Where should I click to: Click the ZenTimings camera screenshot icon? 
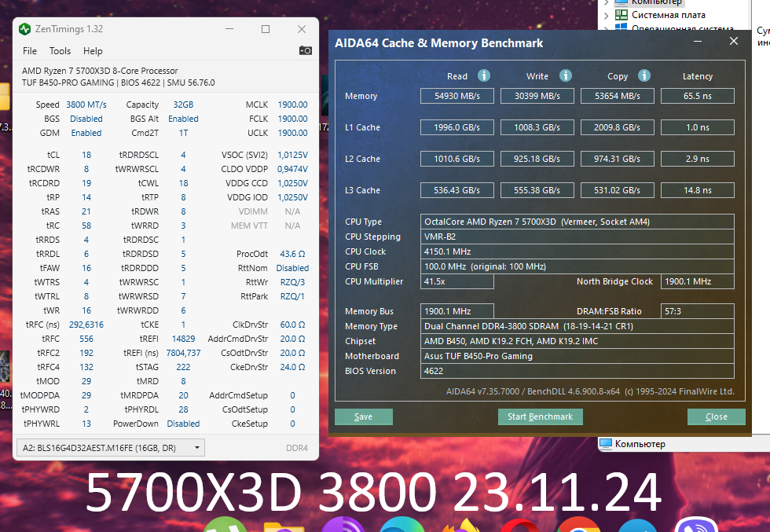coord(305,50)
